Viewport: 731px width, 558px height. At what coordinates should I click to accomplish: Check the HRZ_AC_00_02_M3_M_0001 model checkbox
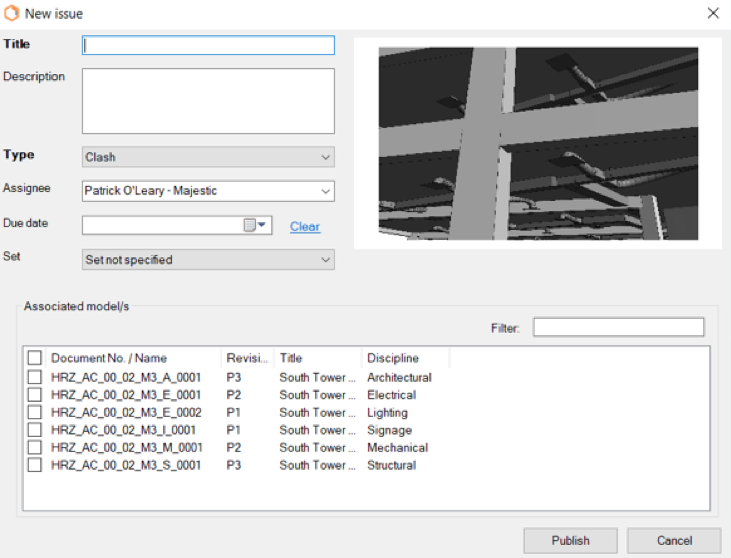point(34,447)
